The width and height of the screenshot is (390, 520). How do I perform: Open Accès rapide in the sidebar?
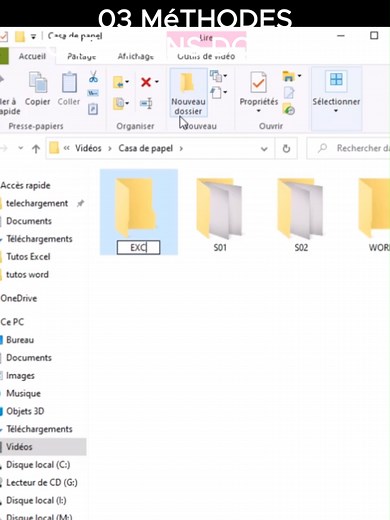(25, 185)
